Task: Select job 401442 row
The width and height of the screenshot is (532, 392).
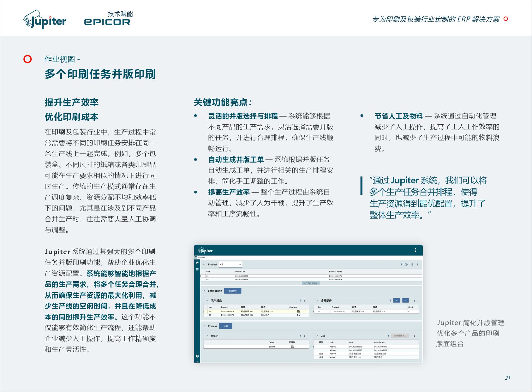Action: [x=366, y=350]
